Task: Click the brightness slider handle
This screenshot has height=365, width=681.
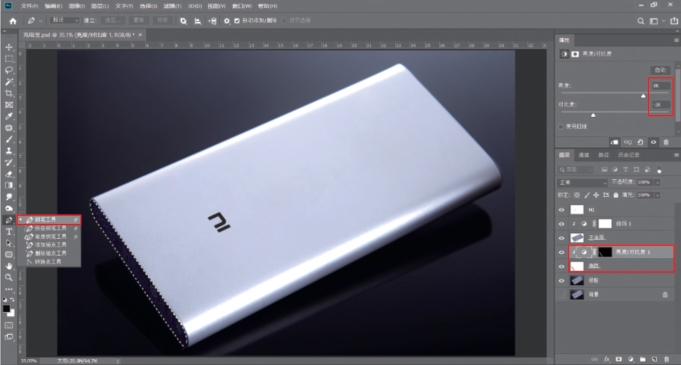Action: [x=644, y=95]
